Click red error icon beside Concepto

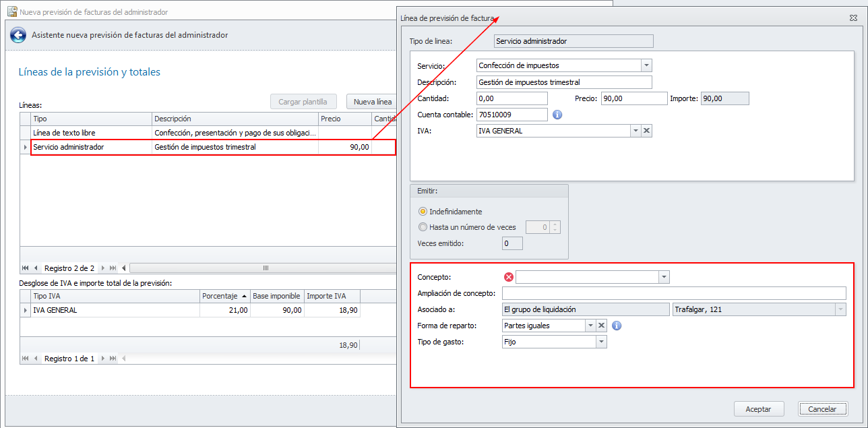tap(509, 277)
